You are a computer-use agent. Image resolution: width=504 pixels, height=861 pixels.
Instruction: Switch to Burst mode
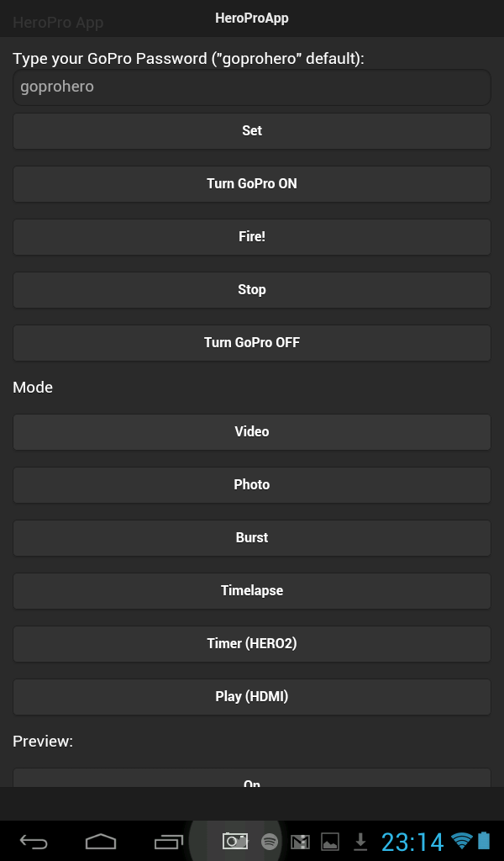click(x=252, y=537)
